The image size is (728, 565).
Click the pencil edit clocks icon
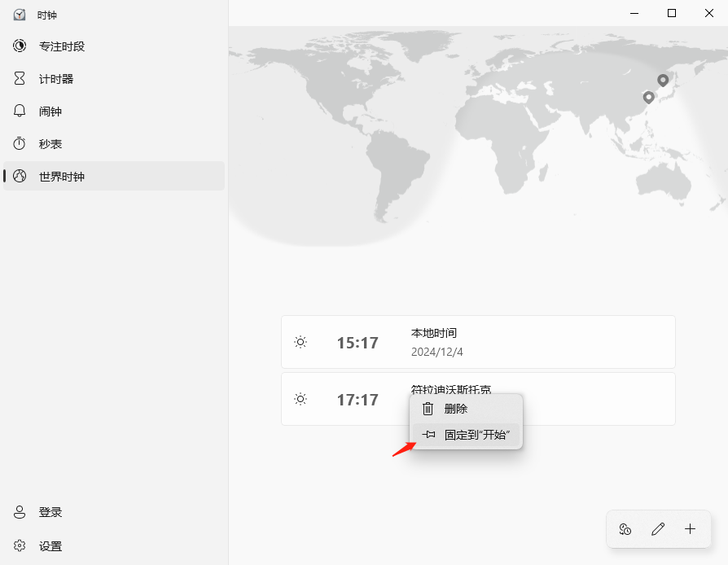pos(658,529)
